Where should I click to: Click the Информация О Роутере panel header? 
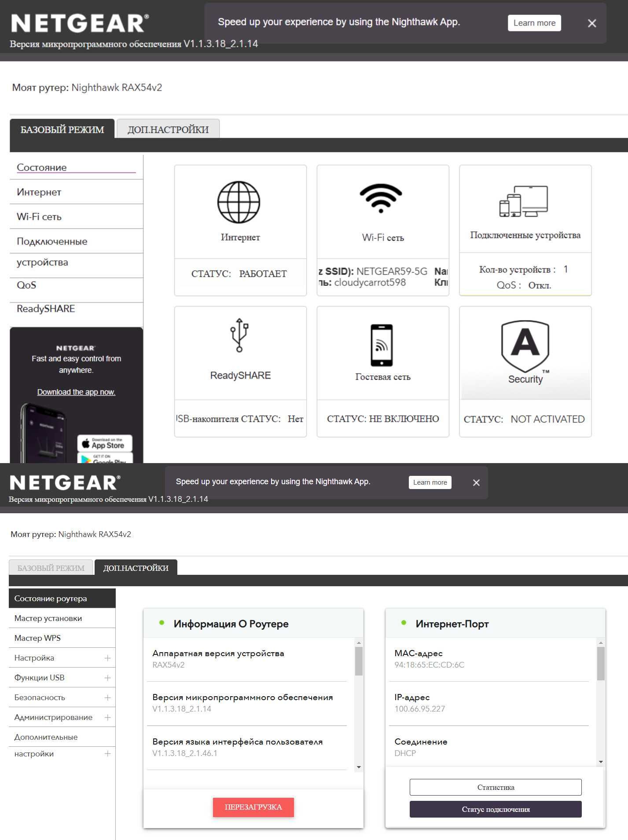click(x=253, y=624)
